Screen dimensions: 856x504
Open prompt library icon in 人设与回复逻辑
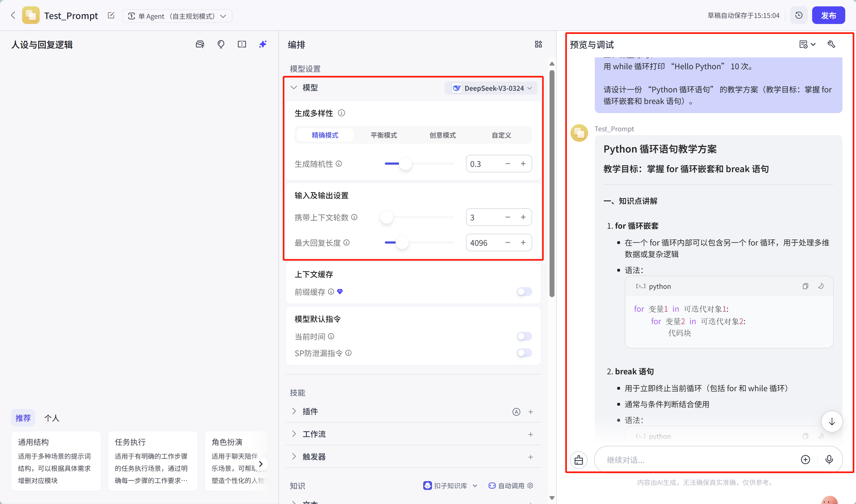(x=200, y=44)
